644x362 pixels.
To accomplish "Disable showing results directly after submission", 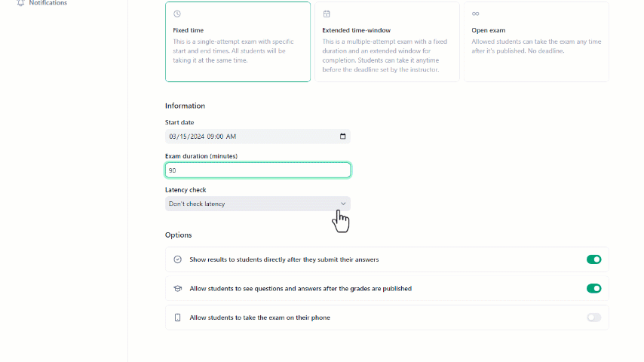I will point(593,259).
